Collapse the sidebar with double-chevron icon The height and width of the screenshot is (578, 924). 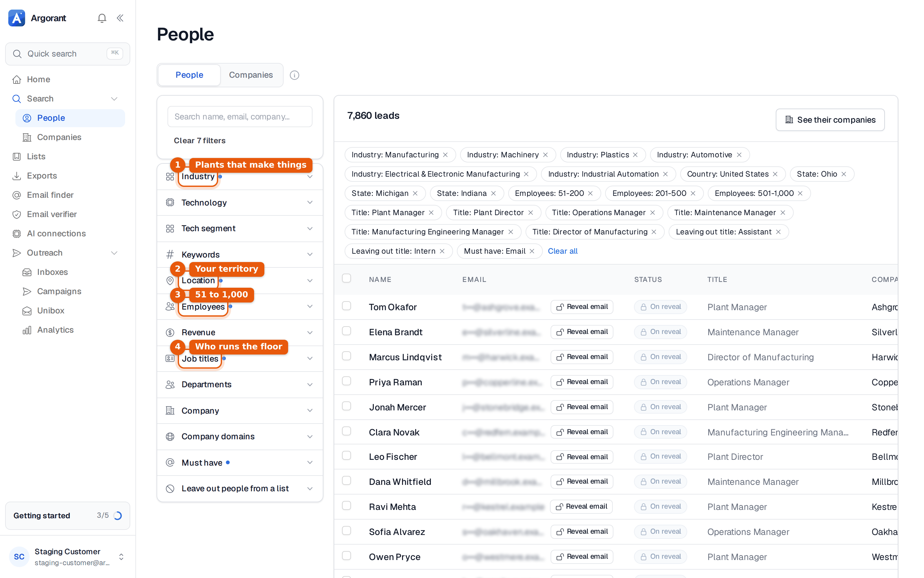pyautogui.click(x=120, y=18)
